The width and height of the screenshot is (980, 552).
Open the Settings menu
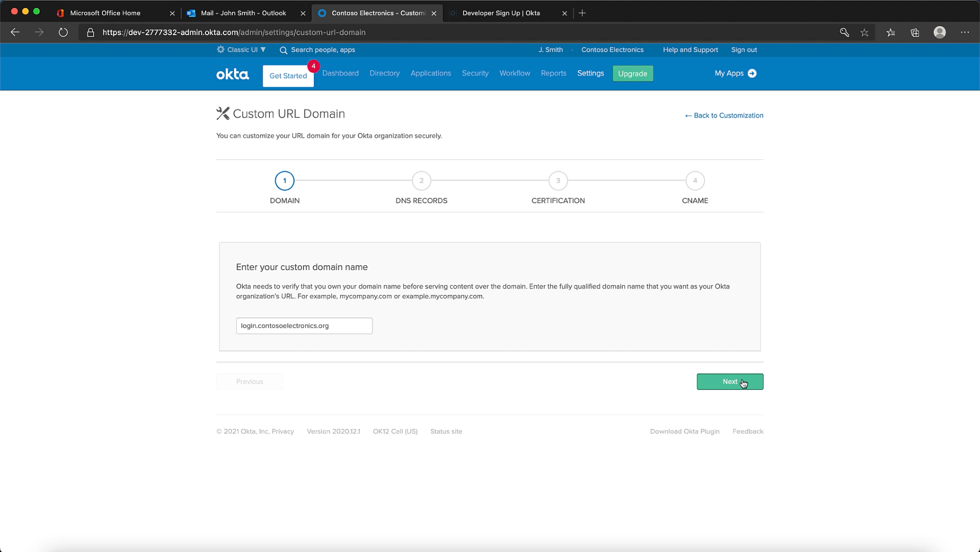[590, 73]
